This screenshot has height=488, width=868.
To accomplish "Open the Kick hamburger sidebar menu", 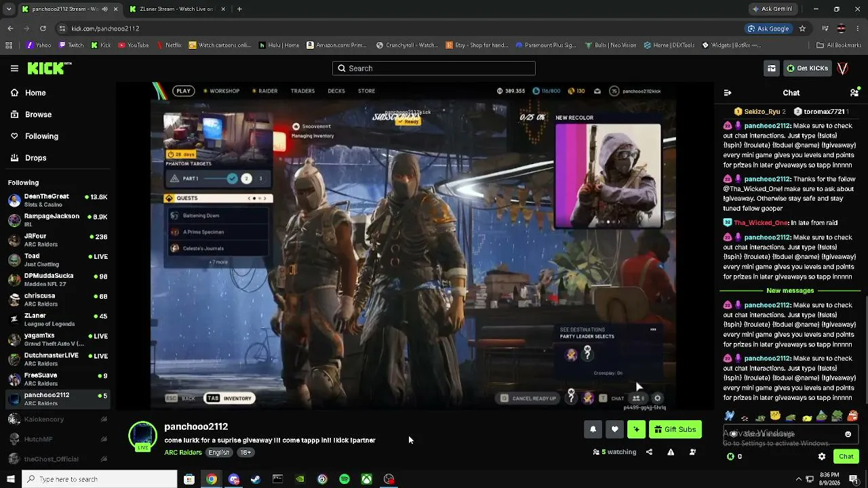I will (14, 68).
